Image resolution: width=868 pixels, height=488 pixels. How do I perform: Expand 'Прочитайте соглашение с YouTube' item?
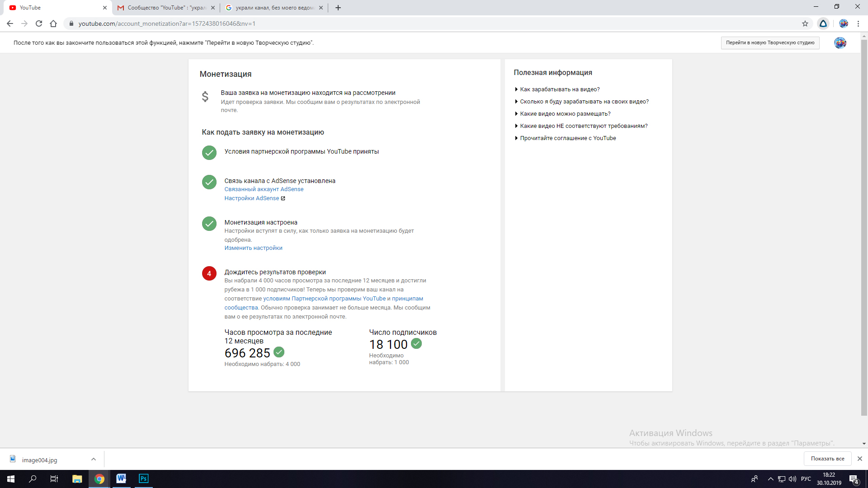pyautogui.click(x=567, y=138)
